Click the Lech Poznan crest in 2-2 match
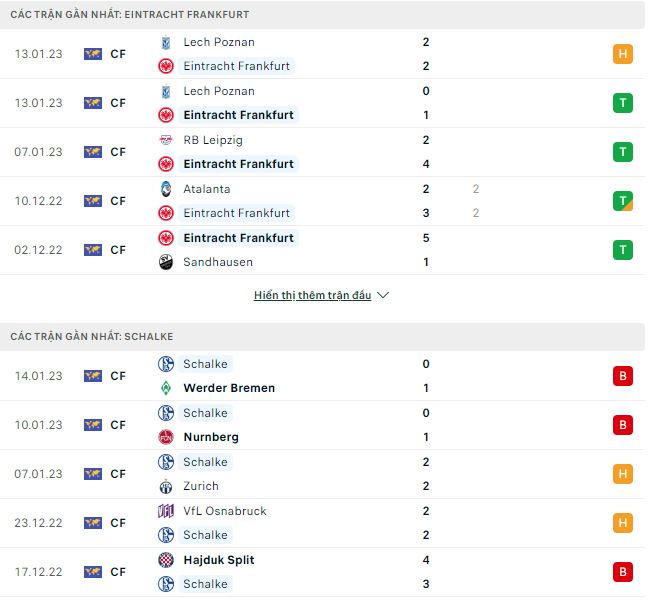Viewport: 649px width, 600px height. click(x=166, y=42)
